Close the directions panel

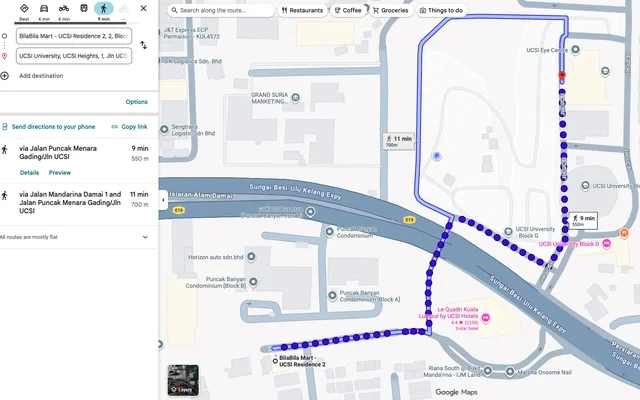[144, 9]
